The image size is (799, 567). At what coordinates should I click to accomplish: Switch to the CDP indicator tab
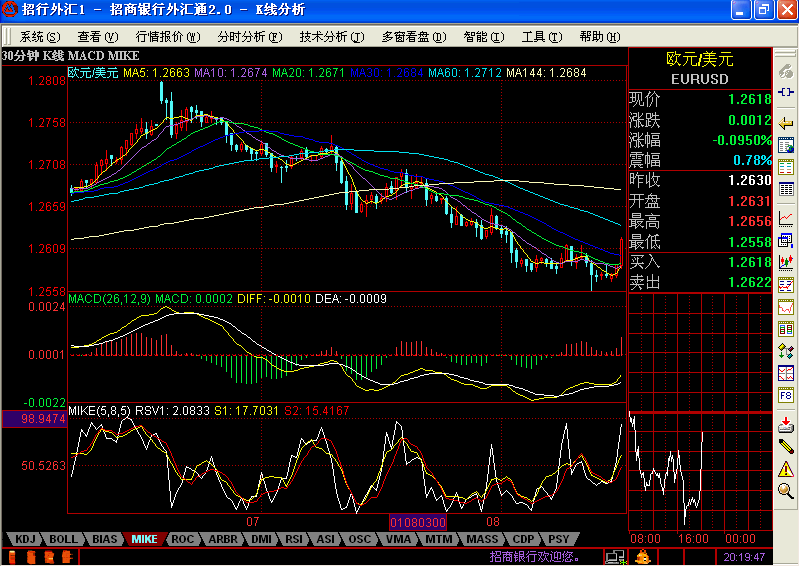pyautogui.click(x=523, y=539)
